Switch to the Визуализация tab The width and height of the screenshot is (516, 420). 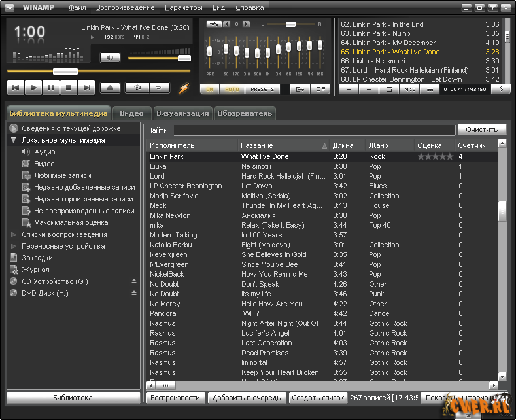click(182, 113)
